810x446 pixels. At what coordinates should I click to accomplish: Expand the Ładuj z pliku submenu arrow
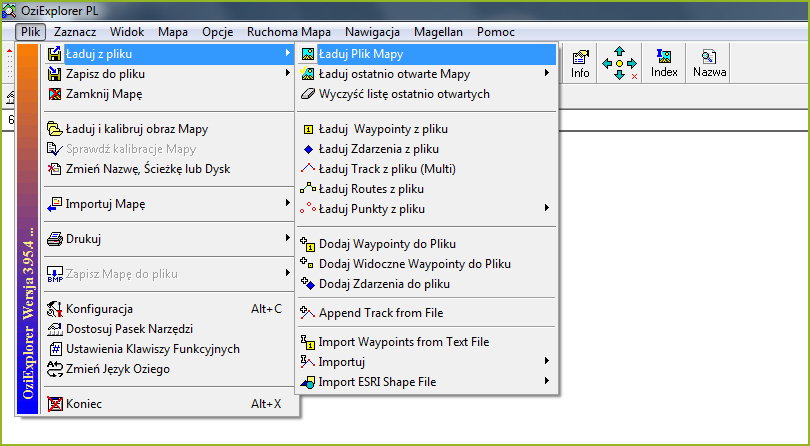[x=287, y=53]
